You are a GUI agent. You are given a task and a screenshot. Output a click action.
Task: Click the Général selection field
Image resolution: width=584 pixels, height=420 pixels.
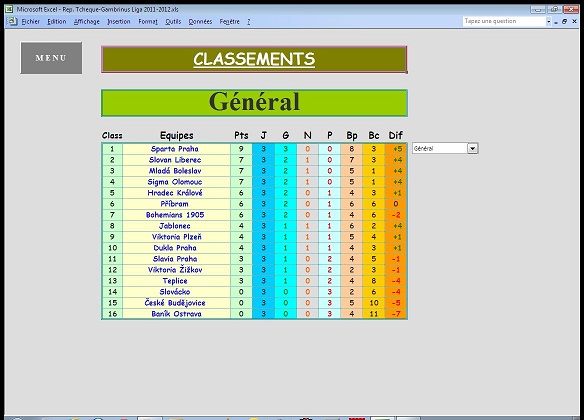click(x=440, y=149)
